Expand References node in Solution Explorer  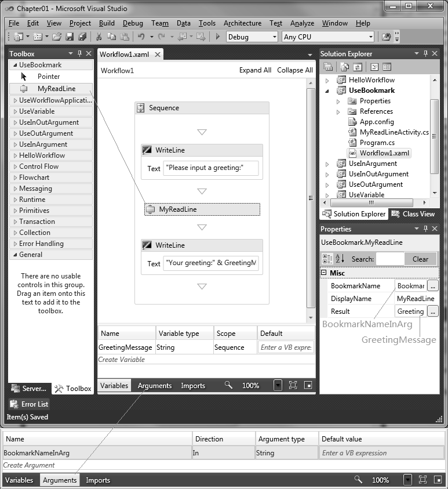tap(338, 111)
